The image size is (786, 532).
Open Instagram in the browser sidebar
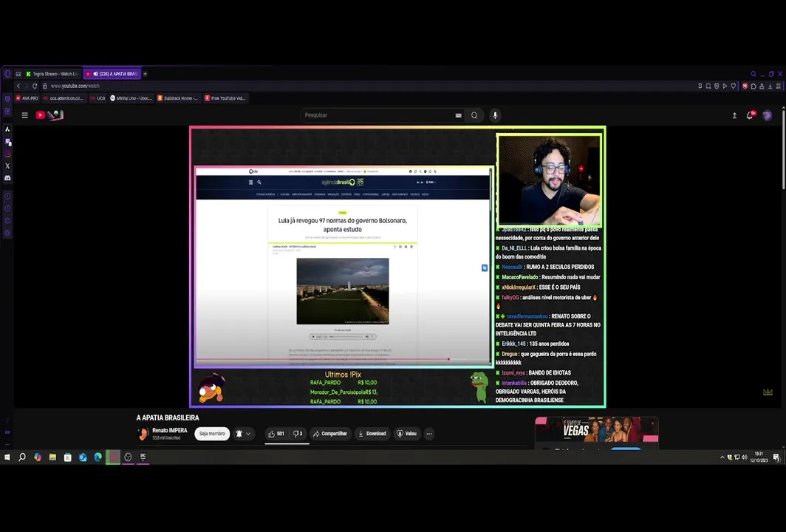(x=7, y=154)
